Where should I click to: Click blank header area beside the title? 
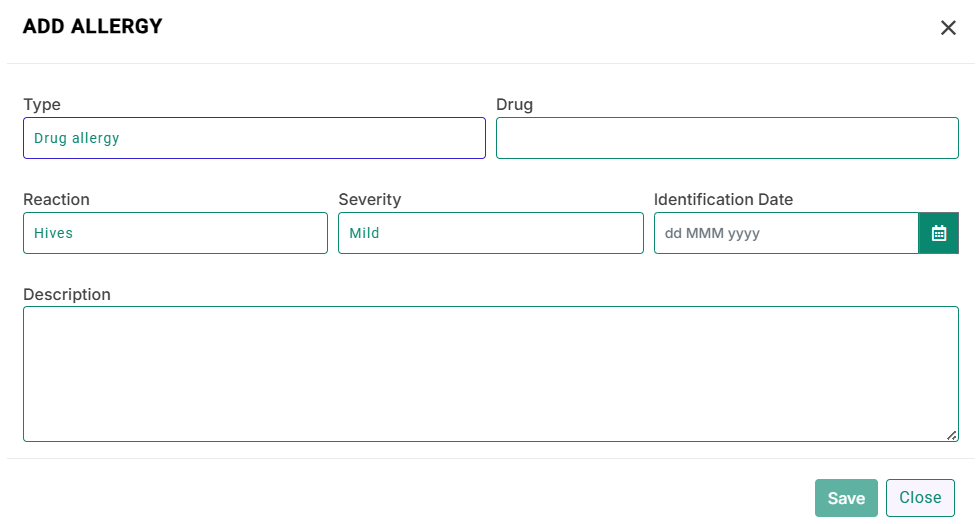548,27
